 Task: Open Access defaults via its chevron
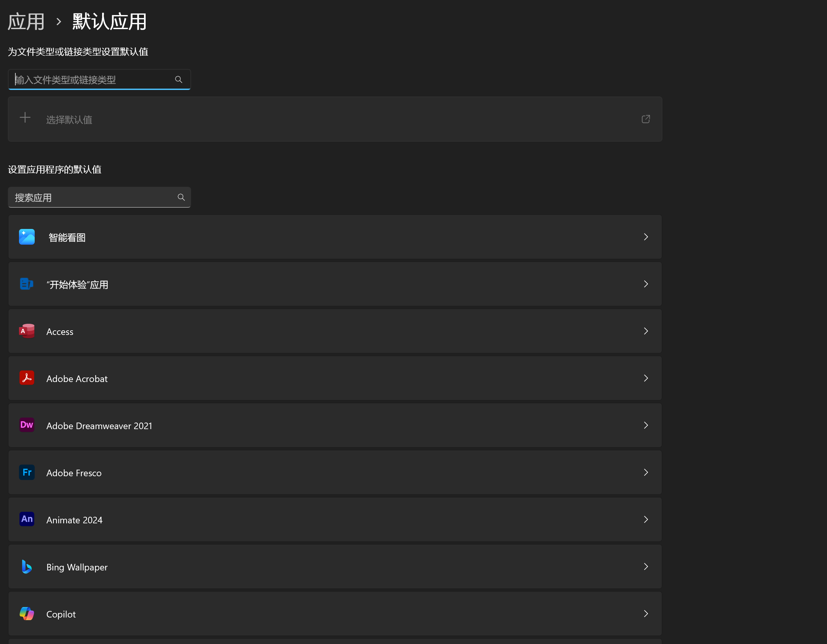[646, 331]
